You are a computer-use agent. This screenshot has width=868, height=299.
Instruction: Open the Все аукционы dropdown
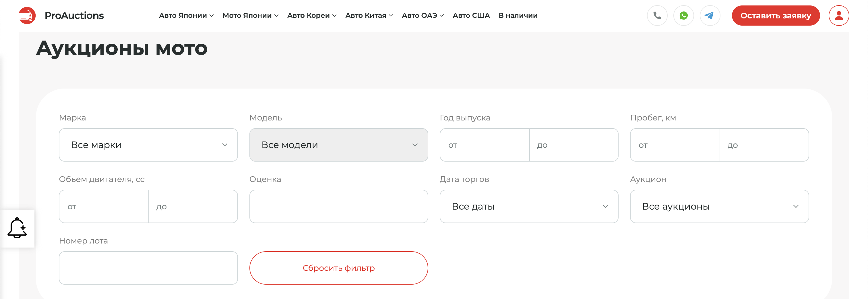pos(719,206)
